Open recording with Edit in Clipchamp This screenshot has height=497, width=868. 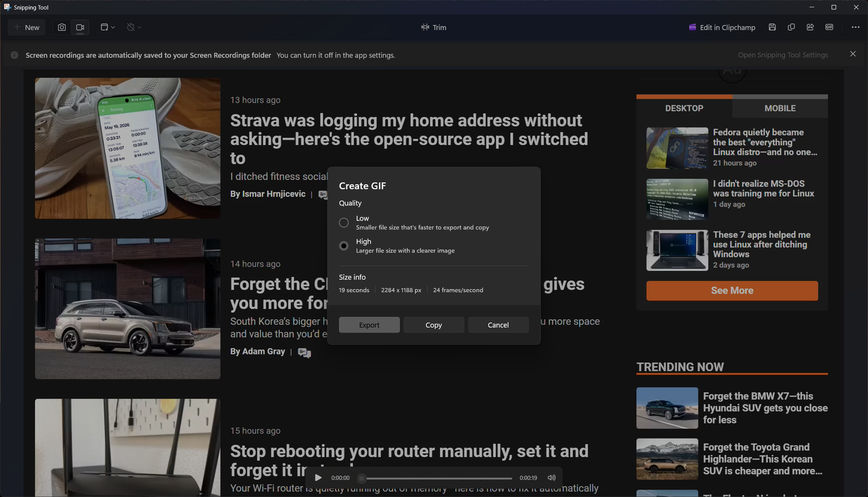click(x=722, y=27)
